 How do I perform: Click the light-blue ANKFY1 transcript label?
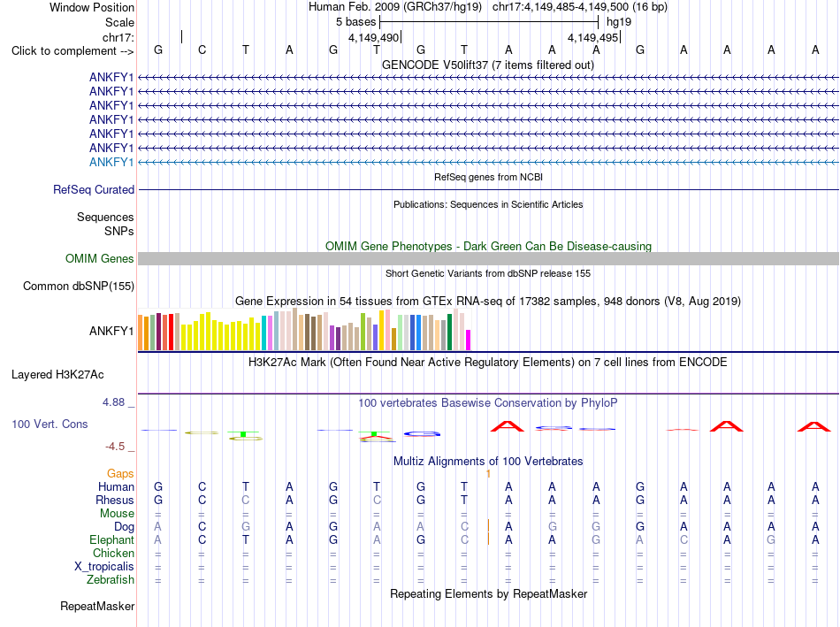[x=111, y=162]
